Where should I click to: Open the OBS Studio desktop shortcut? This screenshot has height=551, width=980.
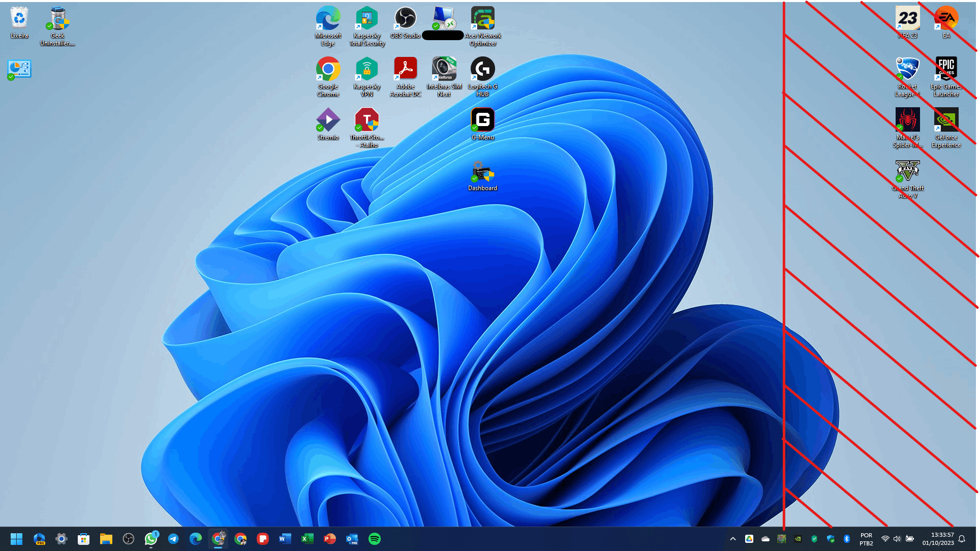tap(405, 23)
